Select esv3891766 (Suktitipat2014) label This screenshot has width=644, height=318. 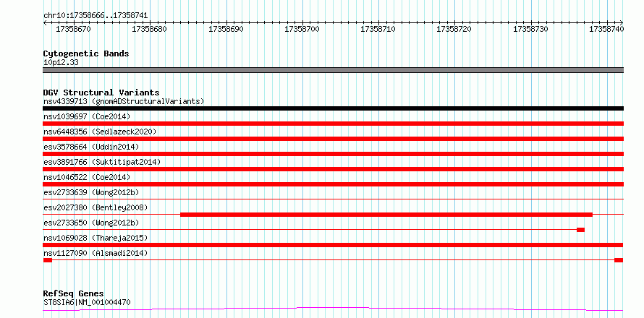coord(102,162)
